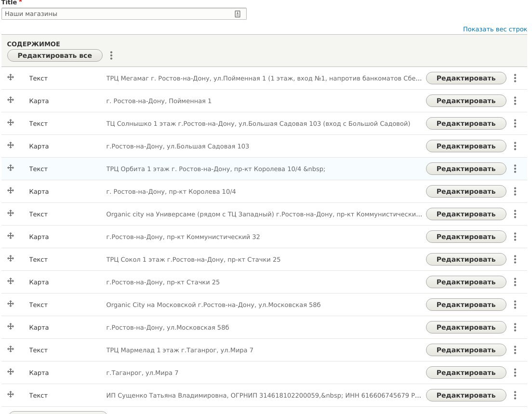Click the icon inside the Title input field
532x414 pixels.
point(238,14)
